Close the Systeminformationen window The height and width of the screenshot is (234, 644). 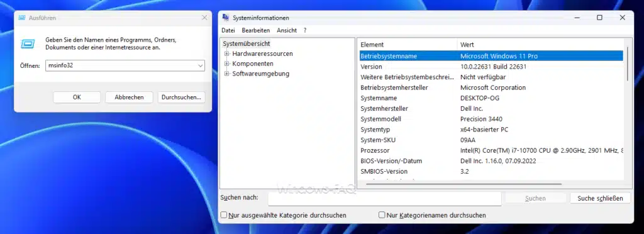click(x=622, y=18)
